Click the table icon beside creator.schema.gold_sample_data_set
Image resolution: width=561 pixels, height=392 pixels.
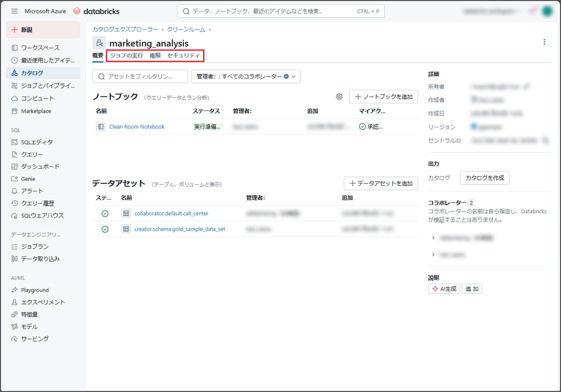click(126, 229)
